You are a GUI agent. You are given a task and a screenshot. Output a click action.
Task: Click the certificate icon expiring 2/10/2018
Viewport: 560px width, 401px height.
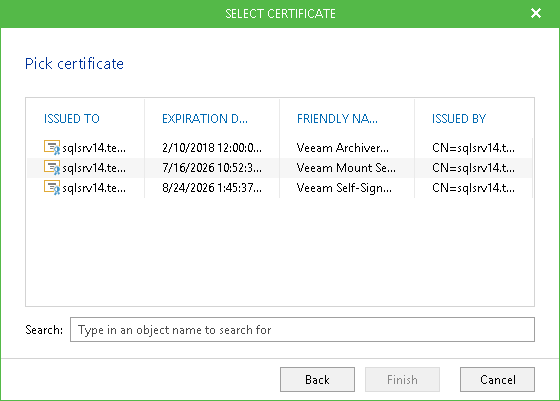tap(52, 147)
